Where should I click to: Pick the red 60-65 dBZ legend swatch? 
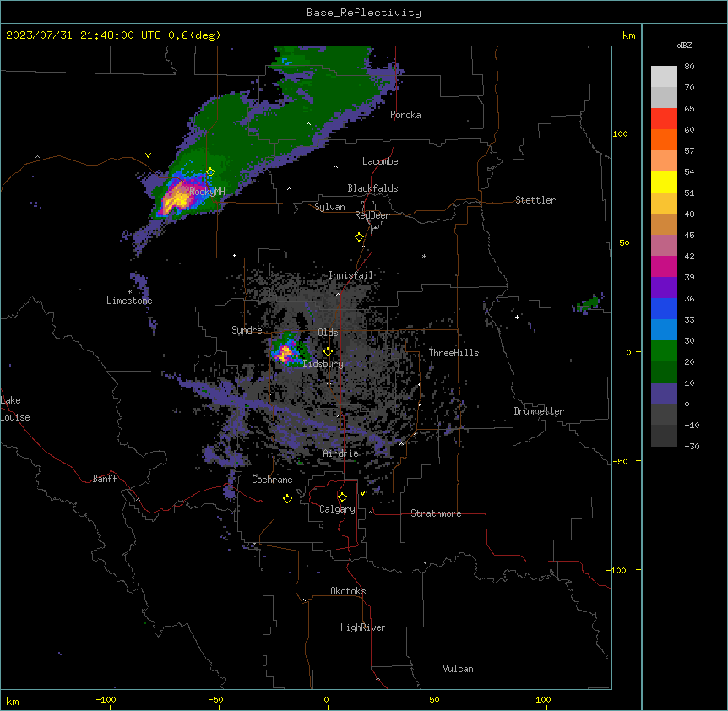point(664,119)
